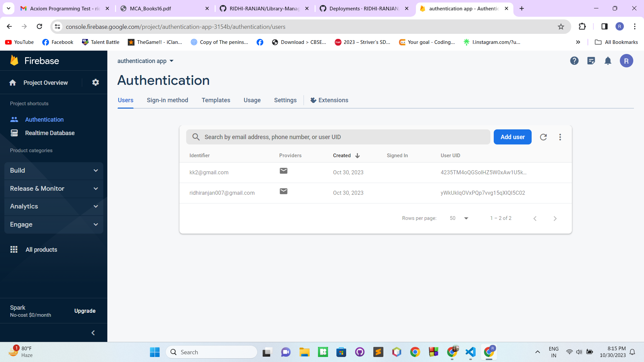This screenshot has width=644, height=362.
Task: Collapse the sidebar with the chevron
Action: point(93,333)
